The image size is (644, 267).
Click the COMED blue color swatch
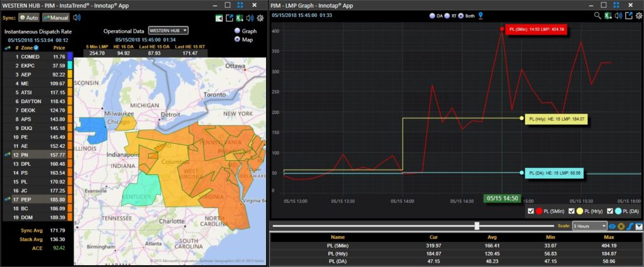point(70,57)
